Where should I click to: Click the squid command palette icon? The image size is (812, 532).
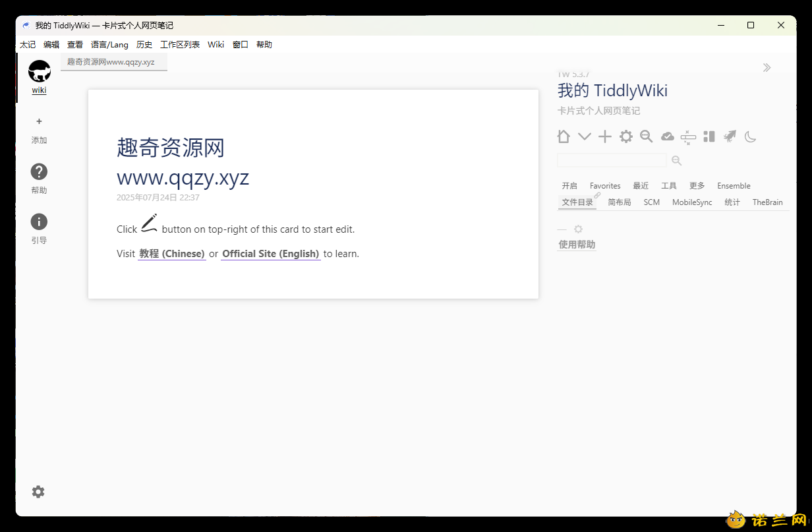(x=730, y=136)
